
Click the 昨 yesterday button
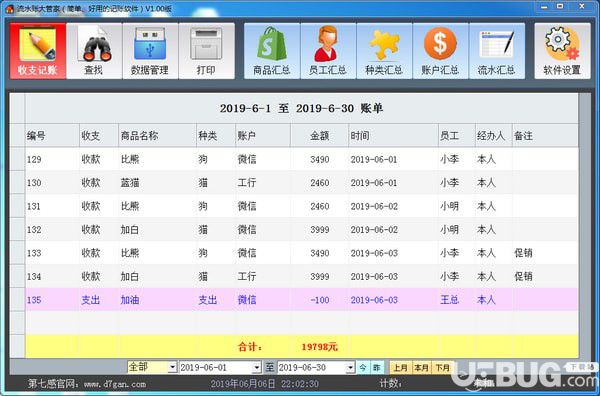click(x=377, y=368)
